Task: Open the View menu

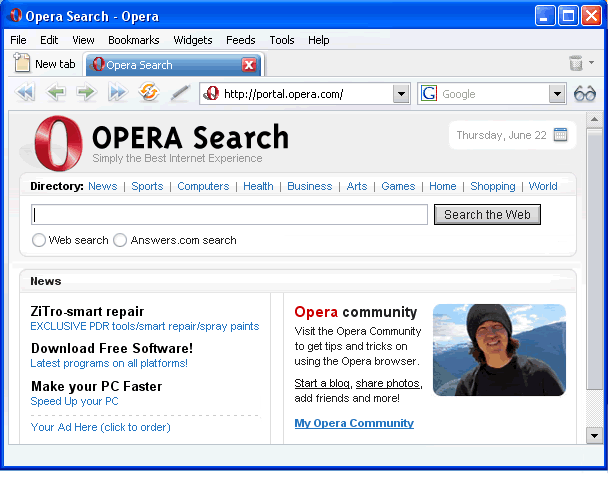Action: click(83, 40)
